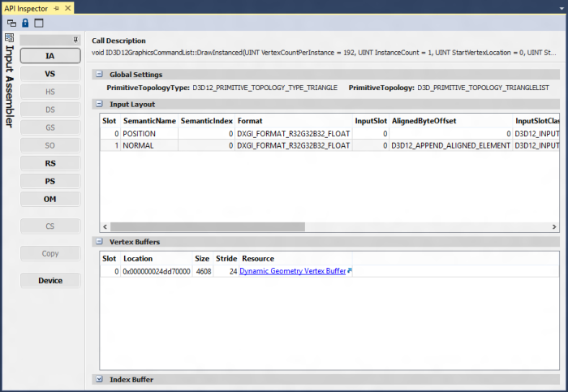Viewport: 568px width, 392px height.
Task: Click the DrawInstanced call description text
Action: click(324, 53)
